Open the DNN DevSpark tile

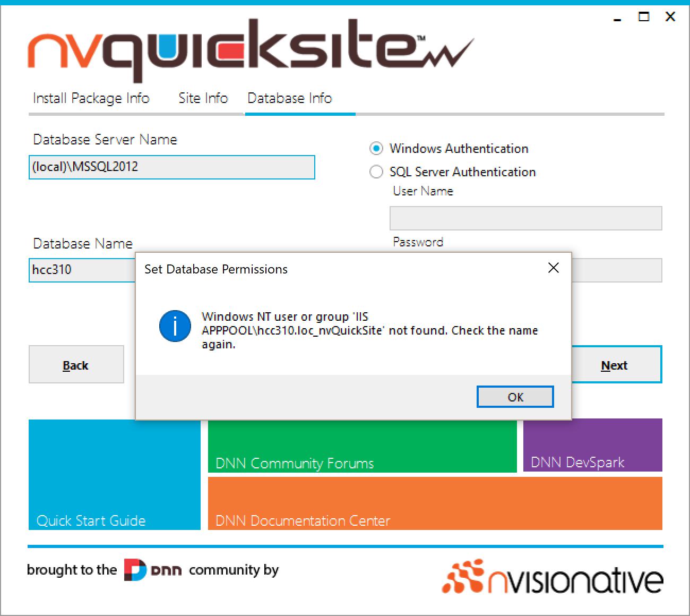[x=592, y=446]
